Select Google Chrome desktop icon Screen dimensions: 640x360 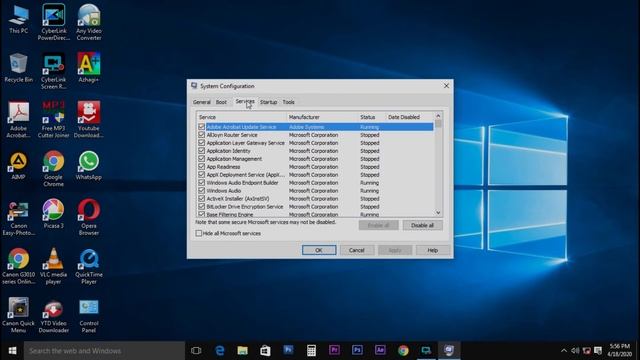point(53,169)
